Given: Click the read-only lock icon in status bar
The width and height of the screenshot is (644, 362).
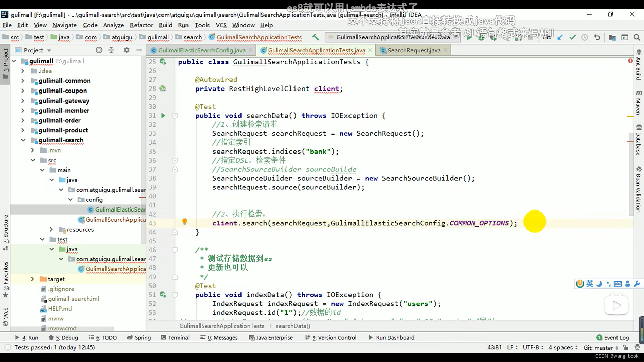Looking at the screenshot, I should [x=626, y=348].
